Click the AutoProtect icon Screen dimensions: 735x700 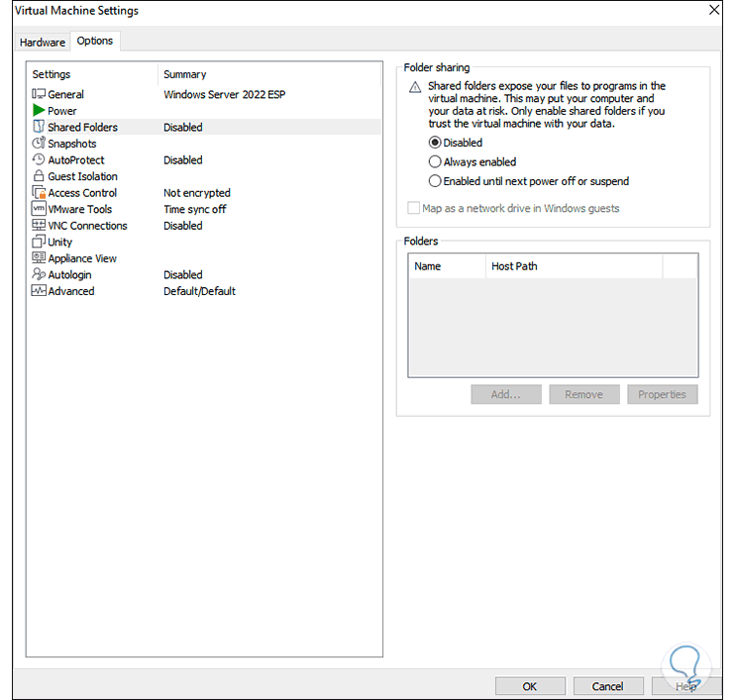click(39, 159)
